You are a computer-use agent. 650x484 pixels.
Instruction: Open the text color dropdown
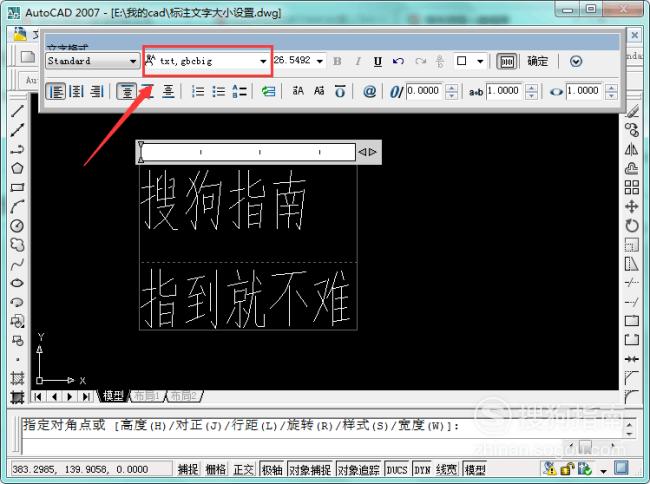480,61
